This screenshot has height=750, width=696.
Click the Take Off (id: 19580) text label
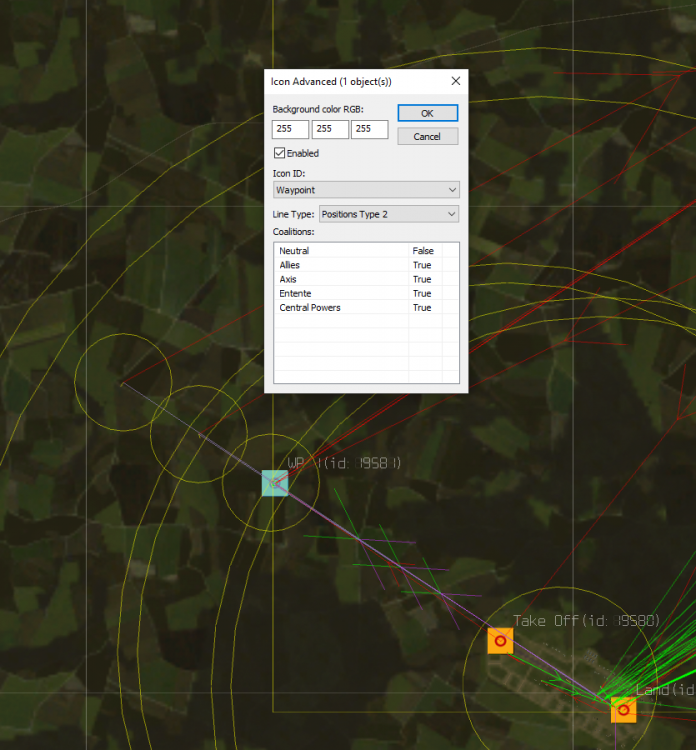pos(587,621)
